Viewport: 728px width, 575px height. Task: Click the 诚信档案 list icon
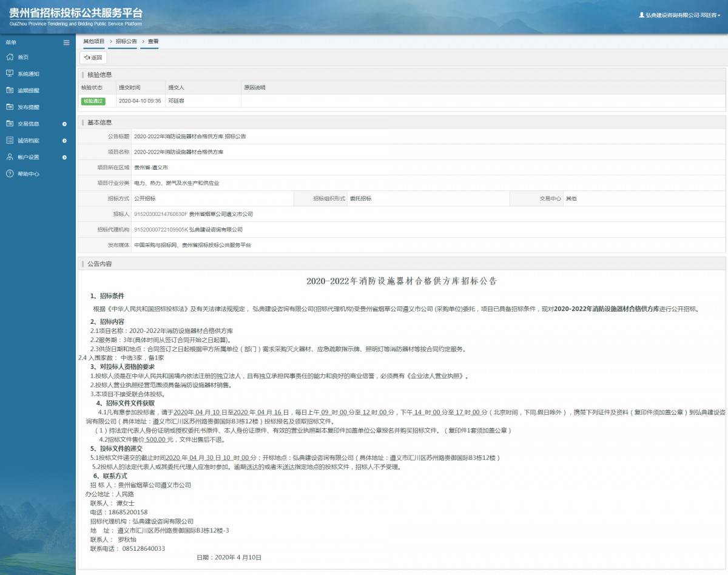tap(9, 140)
